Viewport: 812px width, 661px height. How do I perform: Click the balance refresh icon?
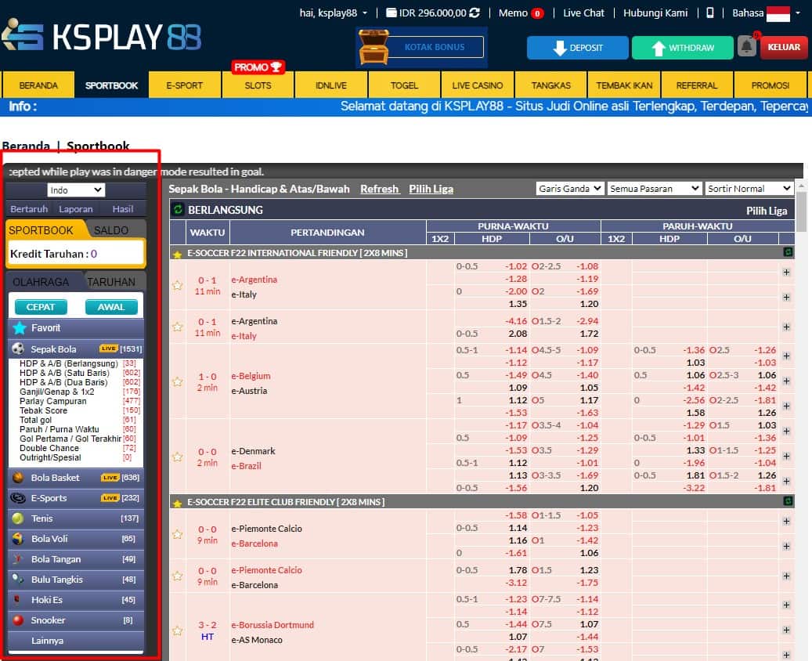(475, 13)
